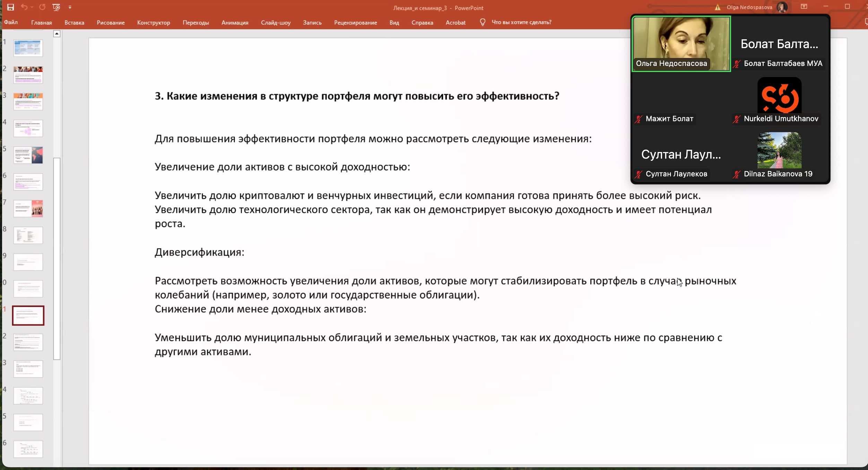Click Dilnaz Baikanova 19 photo tile
This screenshot has width=868, height=470.
tap(779, 150)
